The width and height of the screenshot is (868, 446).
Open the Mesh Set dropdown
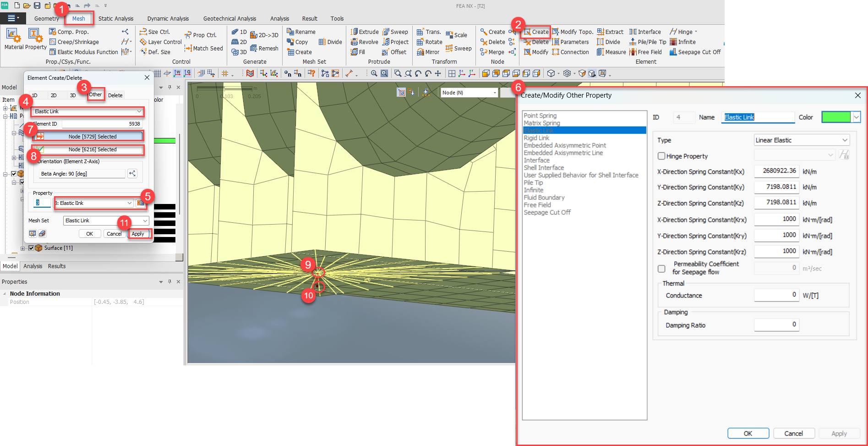coord(145,220)
